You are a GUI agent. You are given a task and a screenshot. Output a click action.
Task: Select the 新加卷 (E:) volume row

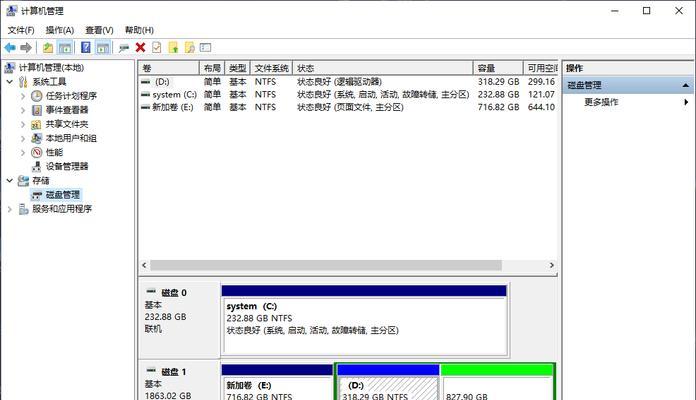[348, 107]
